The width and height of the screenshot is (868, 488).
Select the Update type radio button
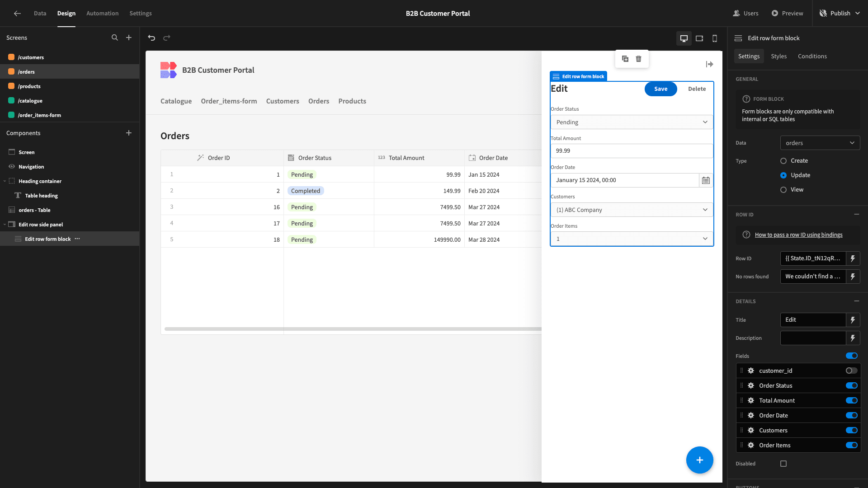pyautogui.click(x=783, y=175)
